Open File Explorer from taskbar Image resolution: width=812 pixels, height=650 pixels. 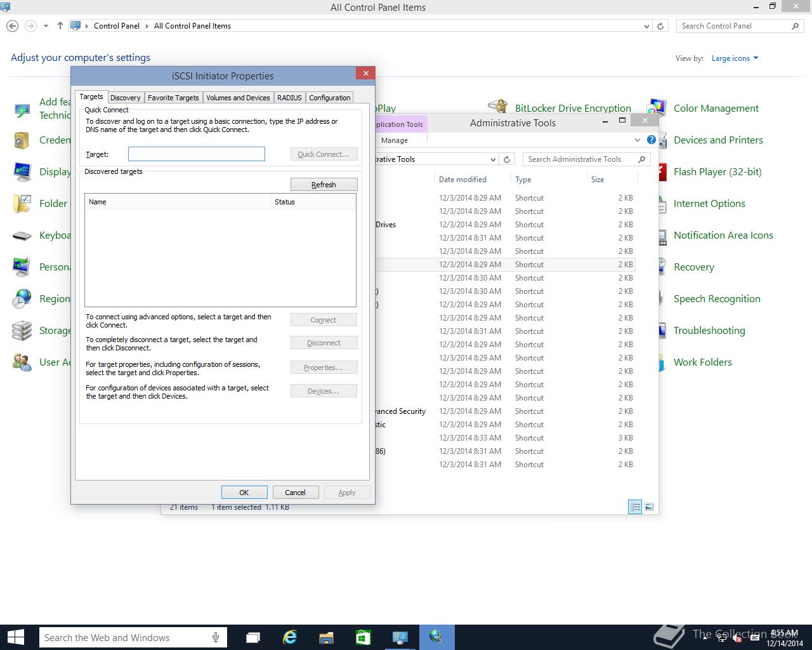pos(326,637)
